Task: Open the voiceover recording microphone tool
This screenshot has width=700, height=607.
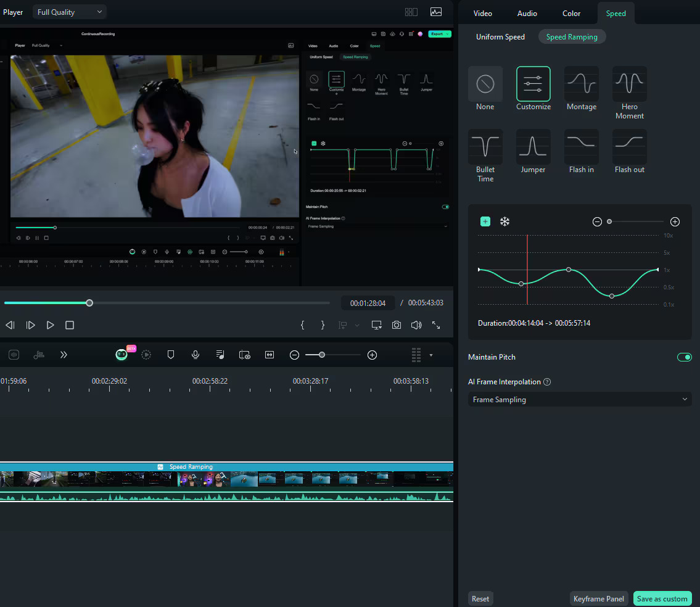Action: 196,355
